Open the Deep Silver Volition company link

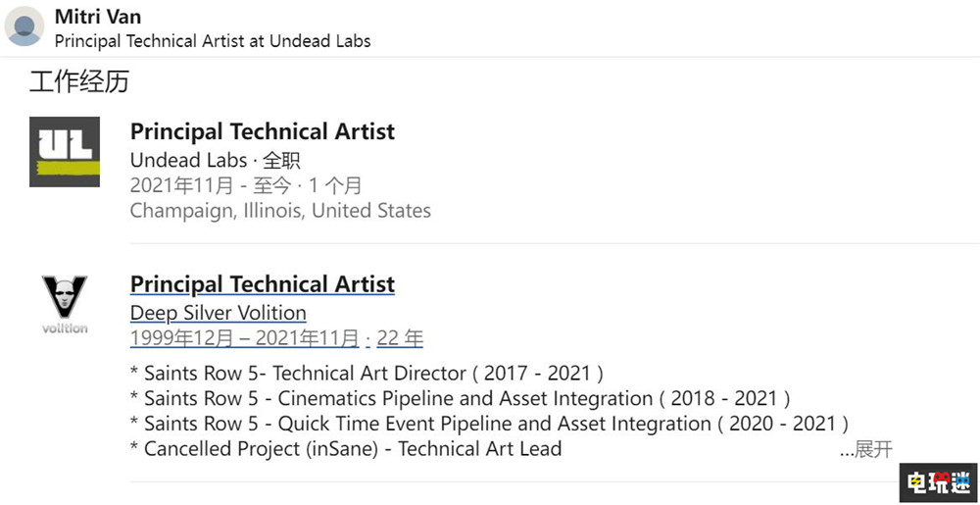tap(218, 313)
